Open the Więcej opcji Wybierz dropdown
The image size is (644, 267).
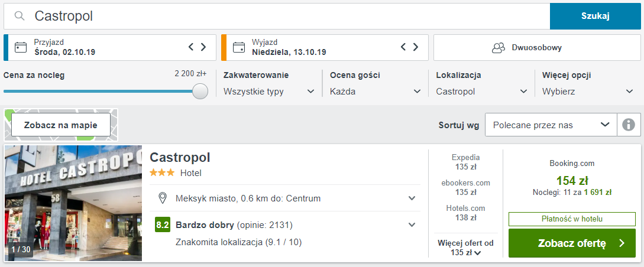pyautogui.click(x=588, y=92)
